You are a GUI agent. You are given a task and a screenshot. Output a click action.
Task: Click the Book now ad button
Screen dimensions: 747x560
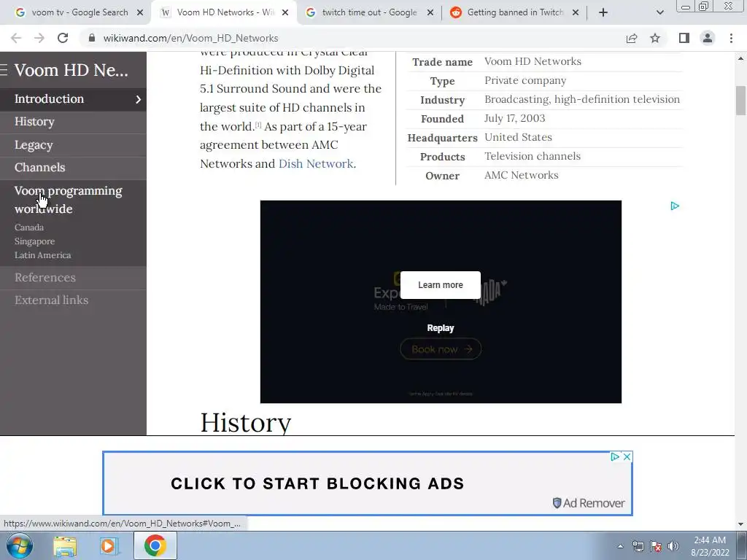point(441,349)
